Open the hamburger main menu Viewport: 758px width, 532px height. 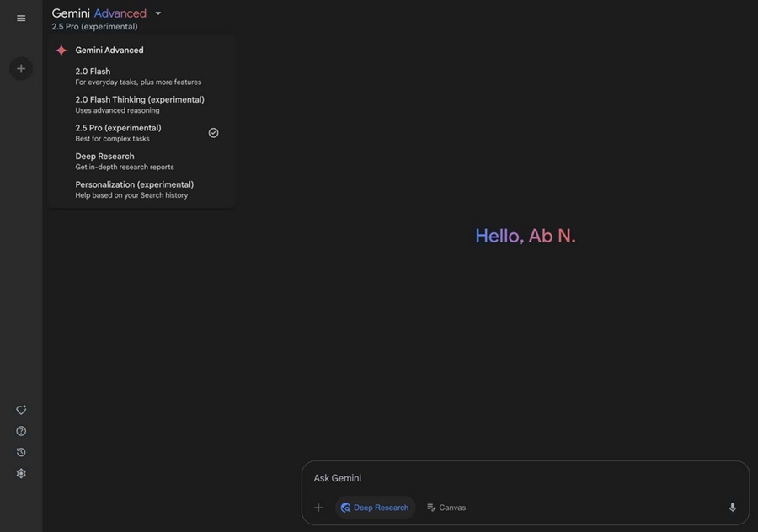[x=21, y=19]
